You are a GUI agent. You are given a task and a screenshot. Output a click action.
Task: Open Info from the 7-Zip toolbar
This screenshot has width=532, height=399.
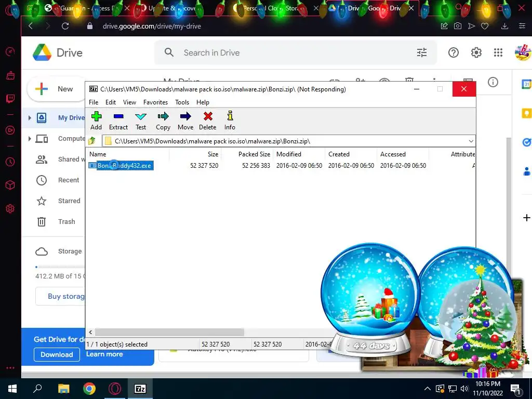[230, 121]
